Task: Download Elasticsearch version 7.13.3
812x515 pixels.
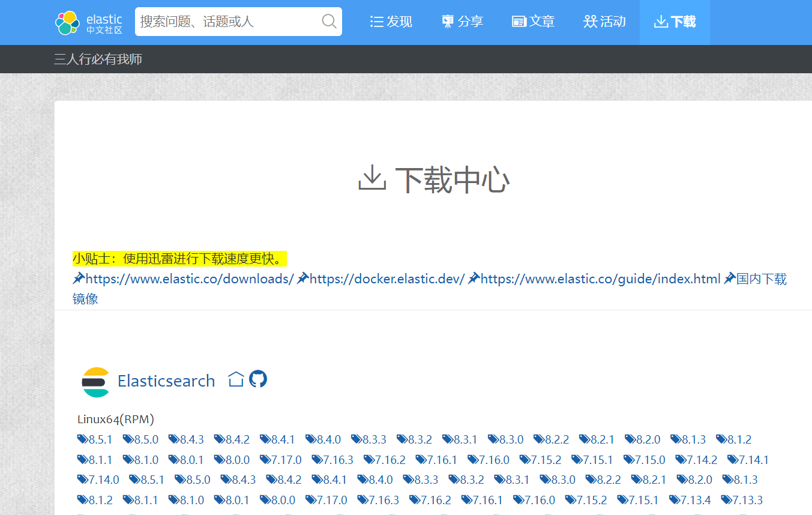Action: tap(742, 500)
